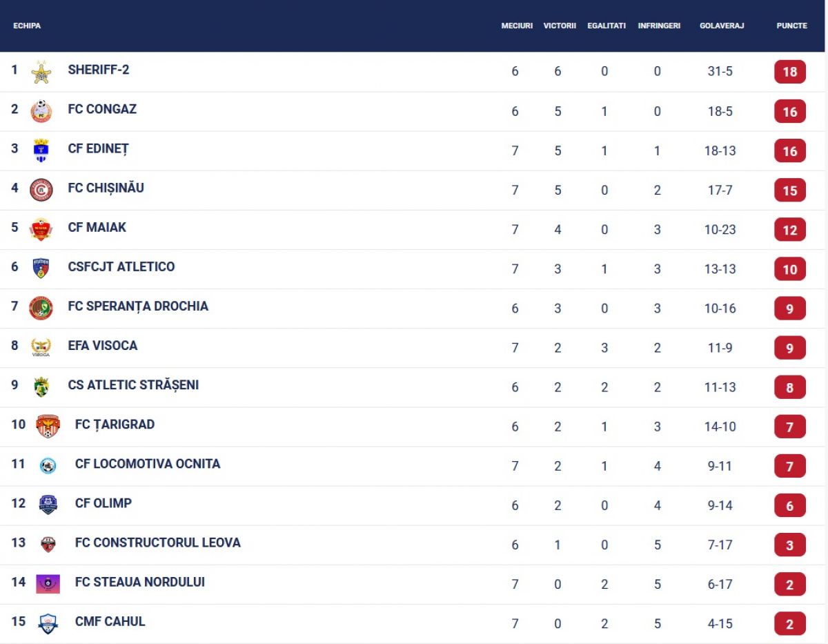Click the CF Olimp team name
The image size is (828, 644).
coord(103,503)
